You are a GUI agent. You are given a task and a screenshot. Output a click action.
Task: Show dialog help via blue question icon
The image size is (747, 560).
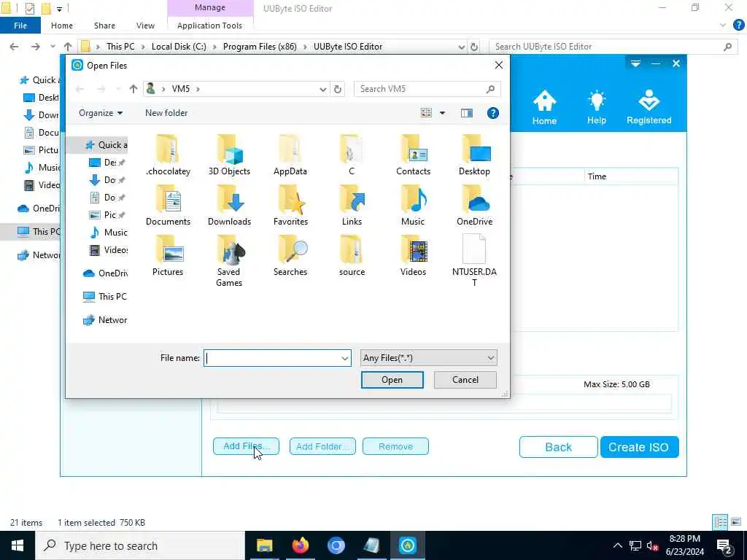point(492,113)
